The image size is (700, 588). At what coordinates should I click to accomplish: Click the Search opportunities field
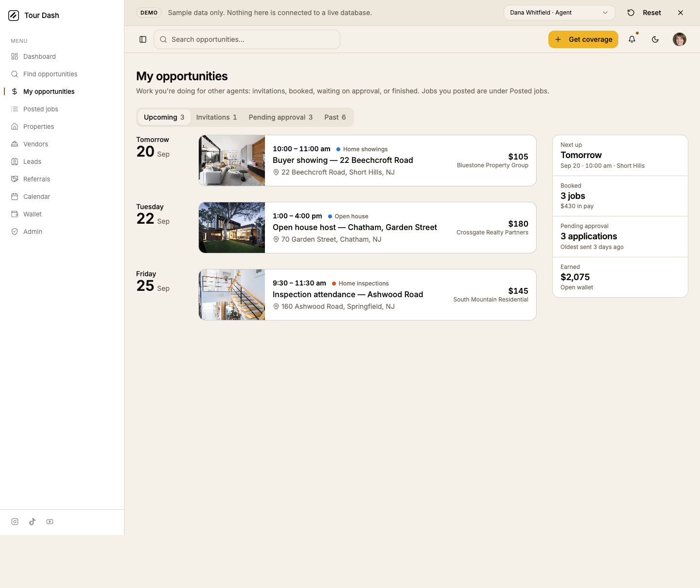tap(247, 39)
